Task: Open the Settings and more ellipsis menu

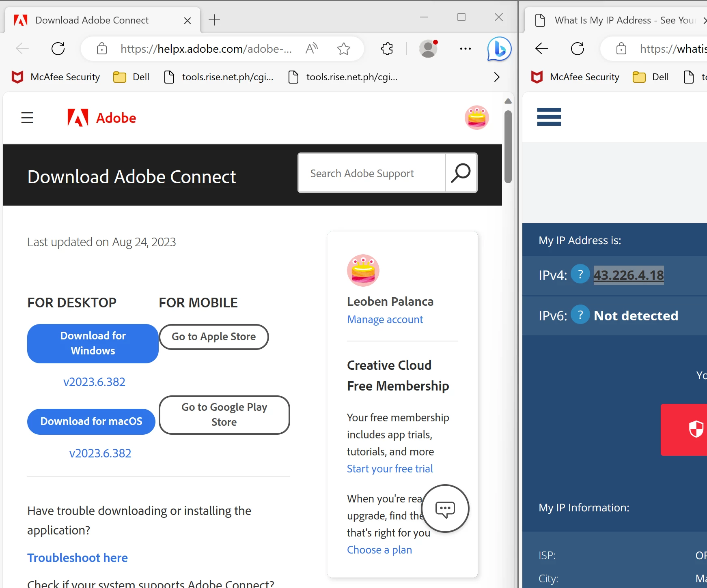Action: tap(466, 49)
